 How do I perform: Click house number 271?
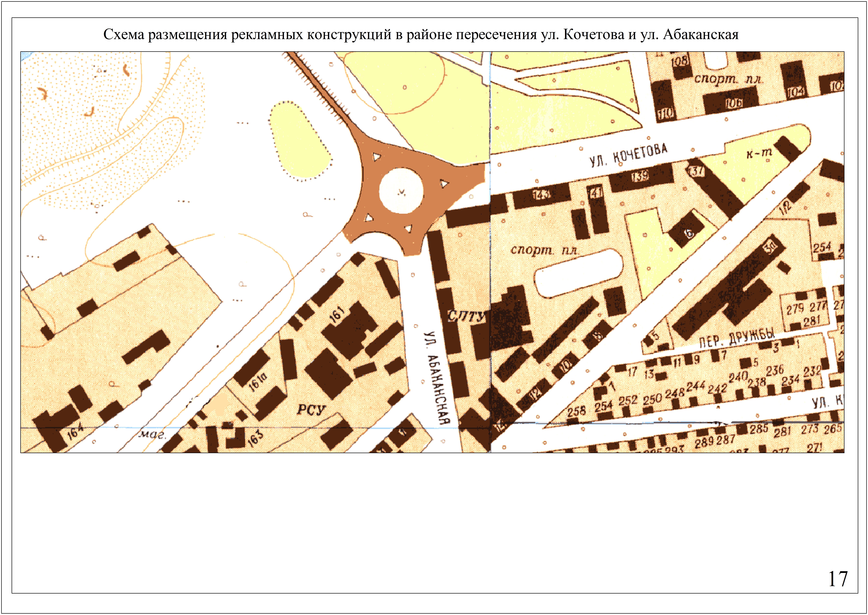815,448
